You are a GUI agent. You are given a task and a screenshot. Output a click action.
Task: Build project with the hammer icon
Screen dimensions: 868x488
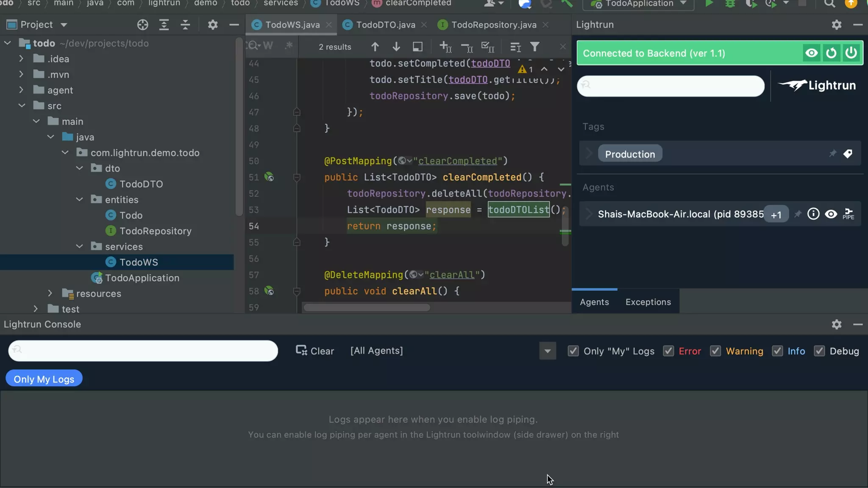(567, 4)
